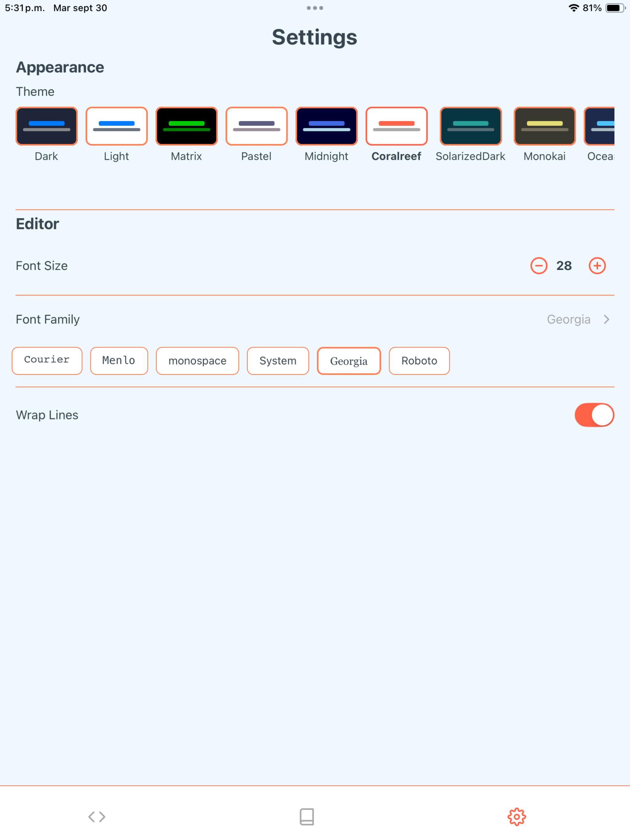The width and height of the screenshot is (630, 840).
Task: Select the System font button
Action: coord(278,360)
